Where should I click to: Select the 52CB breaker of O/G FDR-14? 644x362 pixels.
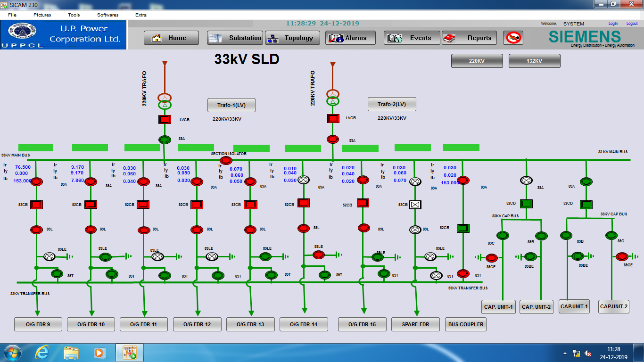(304, 203)
